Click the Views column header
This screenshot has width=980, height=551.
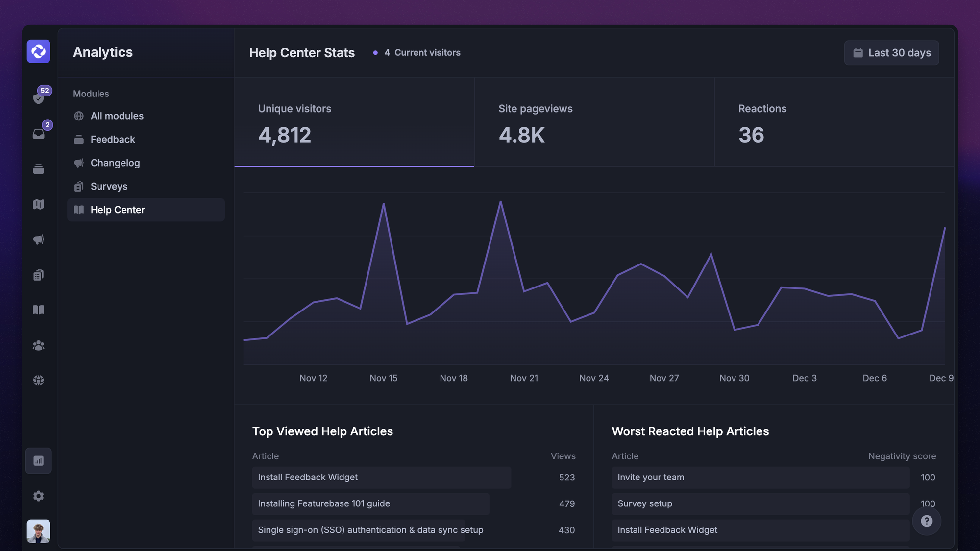click(x=563, y=456)
